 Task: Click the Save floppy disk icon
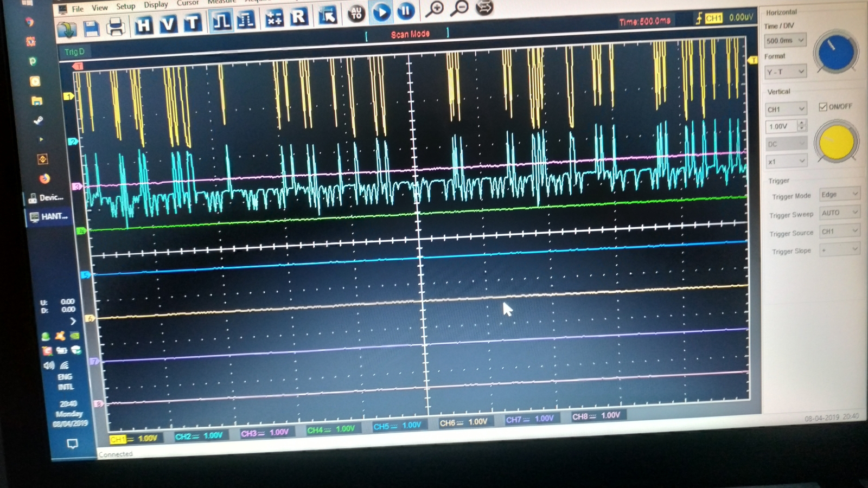[91, 28]
